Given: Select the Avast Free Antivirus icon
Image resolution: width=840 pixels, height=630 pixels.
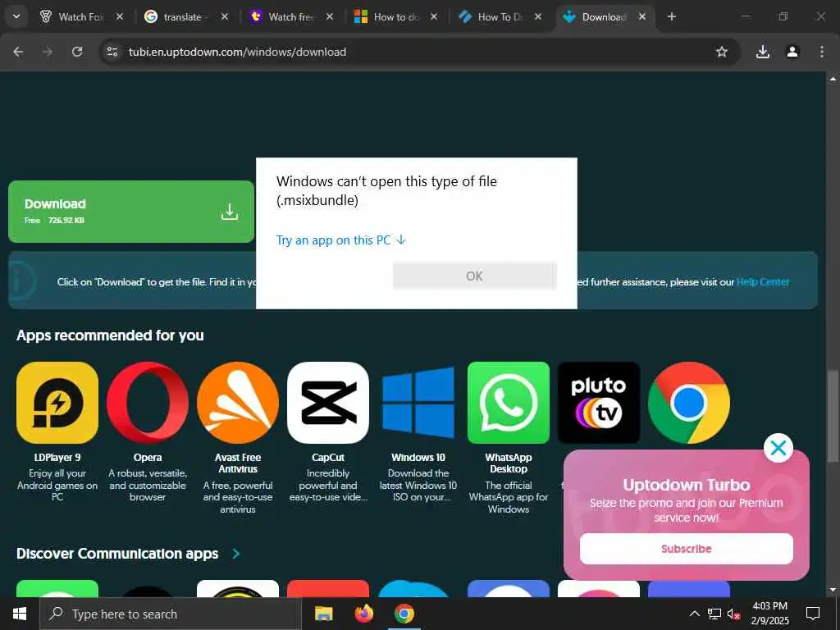Looking at the screenshot, I should (238, 402).
